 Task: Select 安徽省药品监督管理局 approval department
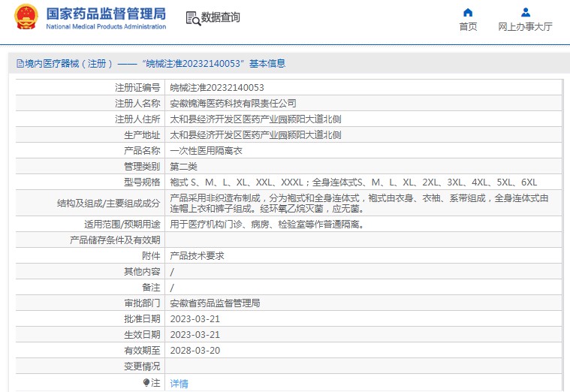[216, 303]
